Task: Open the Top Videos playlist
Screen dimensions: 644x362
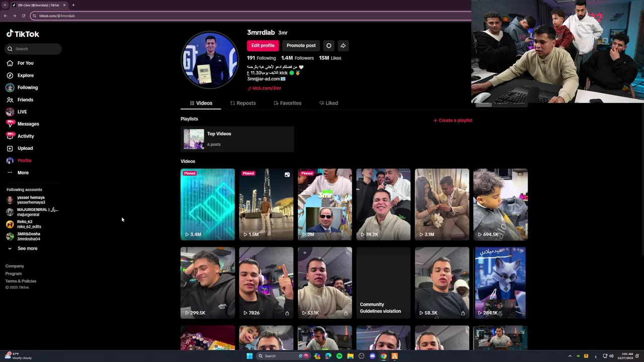Action: pos(237,139)
